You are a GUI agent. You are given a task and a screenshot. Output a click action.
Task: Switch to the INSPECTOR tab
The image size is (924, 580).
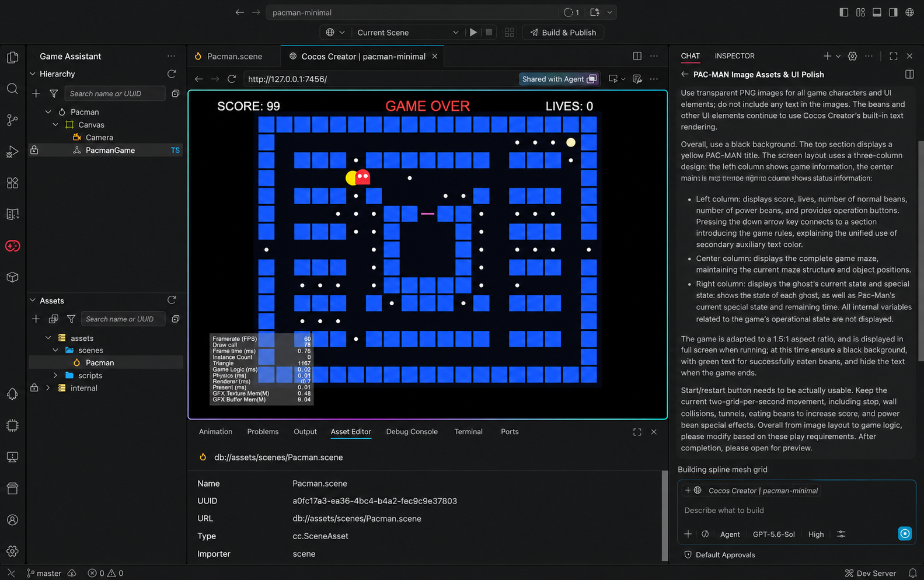point(734,56)
